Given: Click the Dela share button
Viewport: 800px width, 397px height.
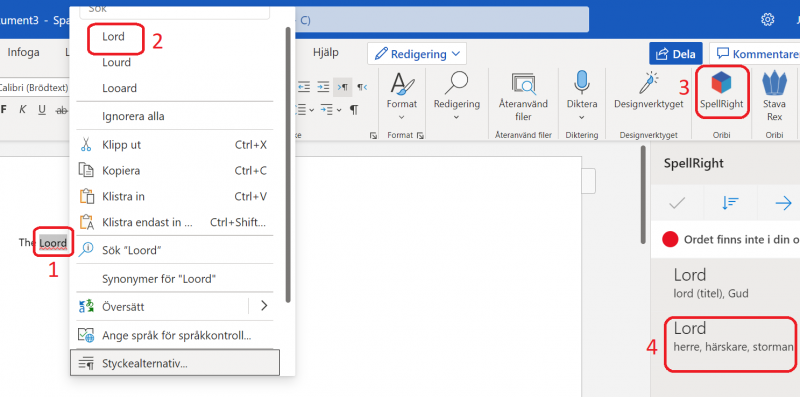Looking at the screenshot, I should pyautogui.click(x=676, y=54).
